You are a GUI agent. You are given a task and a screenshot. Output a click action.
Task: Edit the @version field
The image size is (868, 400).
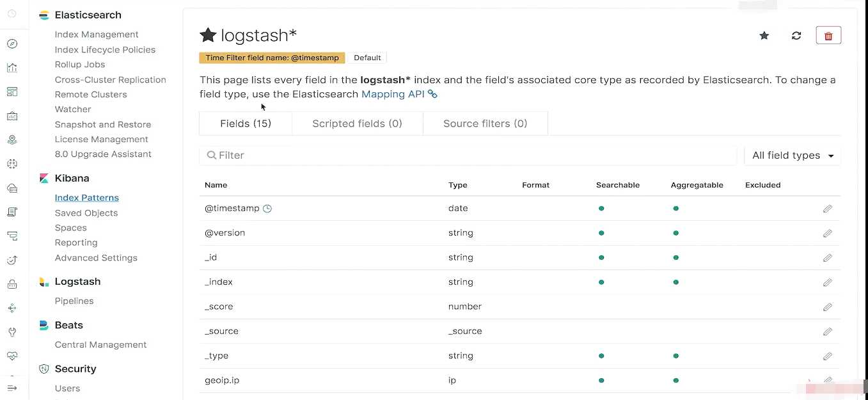[827, 233]
